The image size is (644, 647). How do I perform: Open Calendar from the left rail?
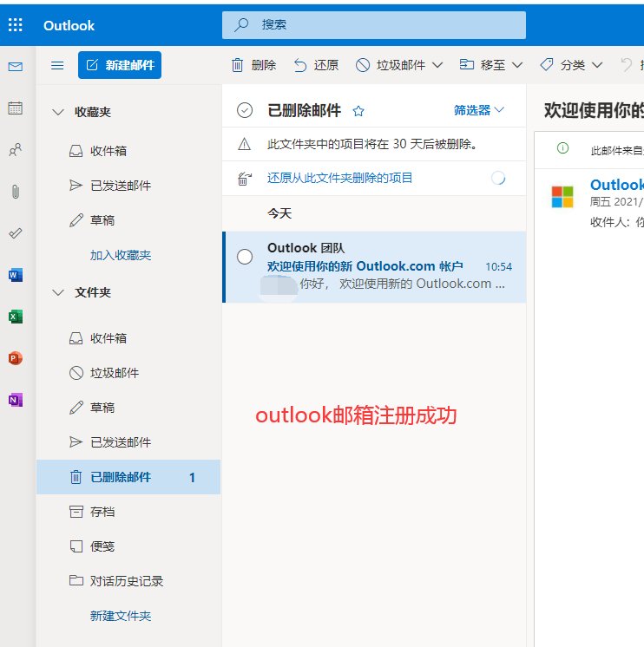click(x=16, y=108)
